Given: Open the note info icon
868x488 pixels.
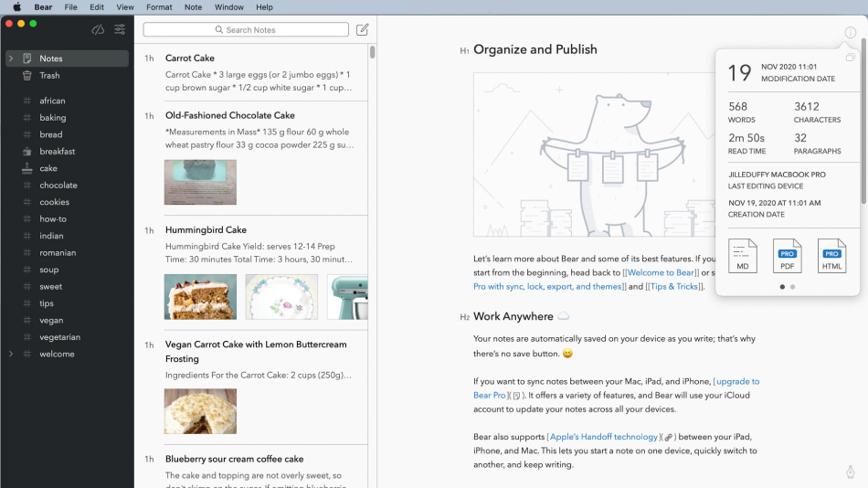Looking at the screenshot, I should [x=851, y=33].
